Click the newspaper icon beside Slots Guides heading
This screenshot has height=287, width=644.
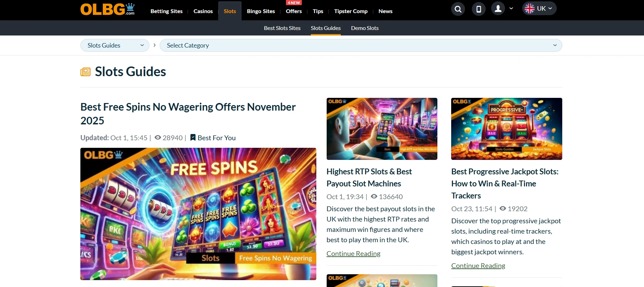click(x=86, y=72)
